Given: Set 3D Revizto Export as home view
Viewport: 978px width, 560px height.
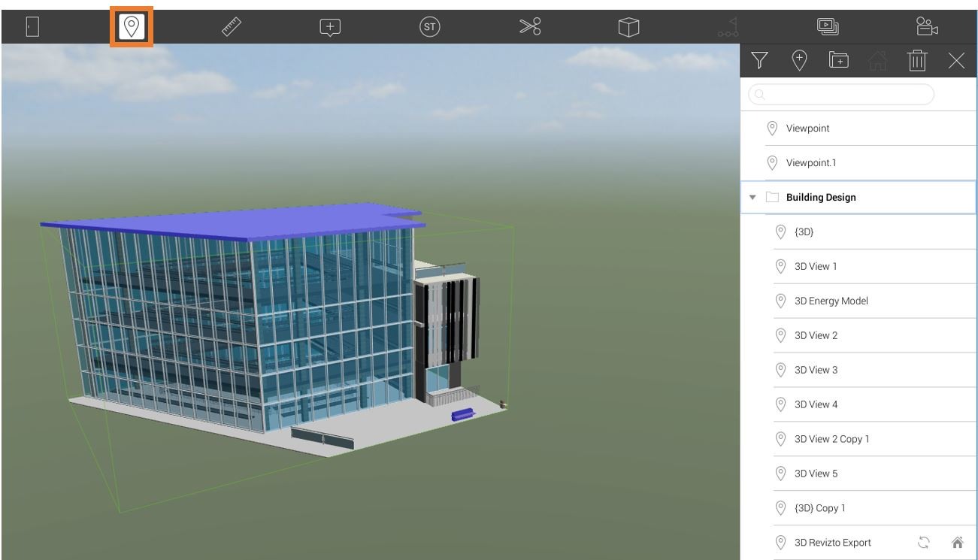Looking at the screenshot, I should [958, 541].
